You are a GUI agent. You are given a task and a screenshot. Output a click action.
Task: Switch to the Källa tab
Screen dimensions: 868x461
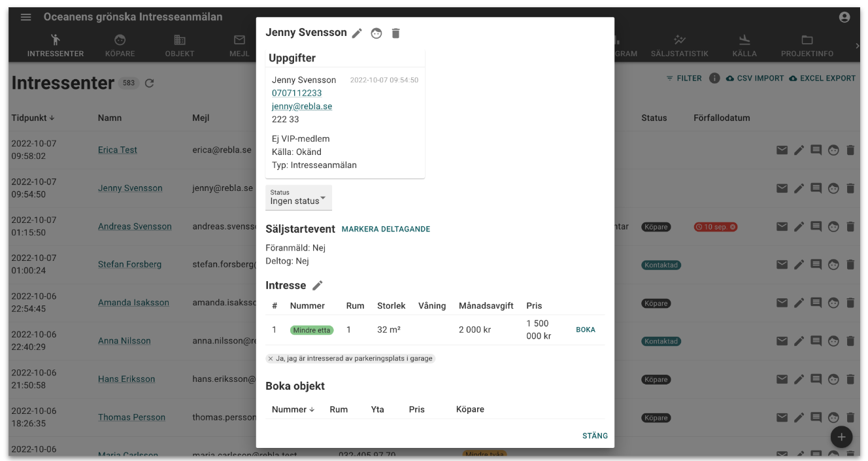744,46
